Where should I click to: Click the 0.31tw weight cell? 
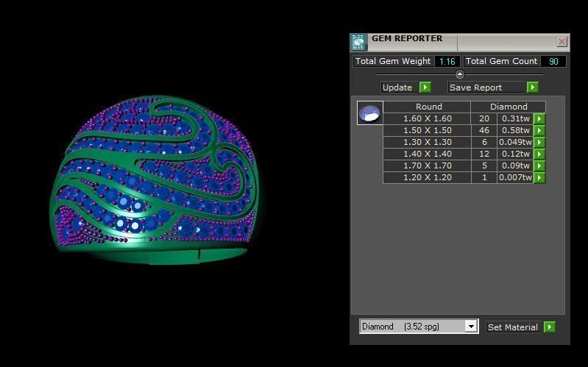515,119
